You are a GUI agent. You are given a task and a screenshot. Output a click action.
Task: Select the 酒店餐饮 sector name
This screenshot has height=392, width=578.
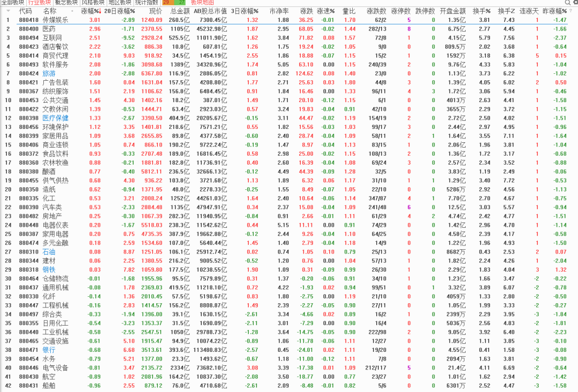[55, 47]
